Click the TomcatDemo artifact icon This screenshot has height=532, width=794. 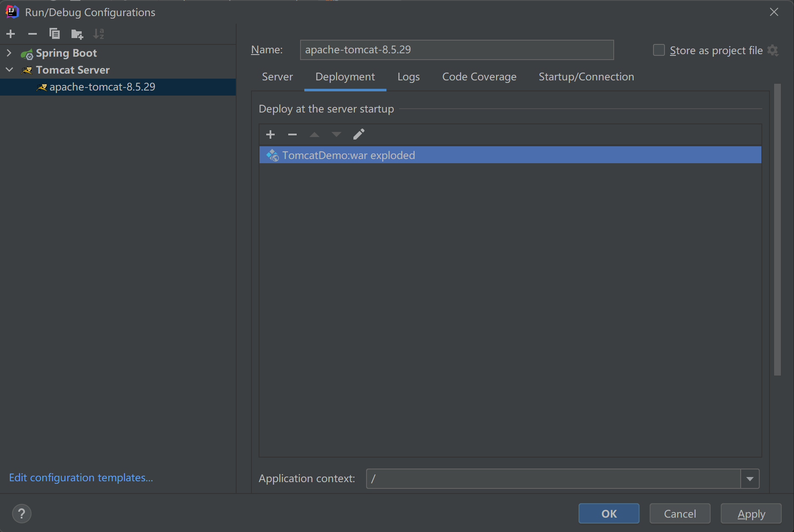click(273, 155)
